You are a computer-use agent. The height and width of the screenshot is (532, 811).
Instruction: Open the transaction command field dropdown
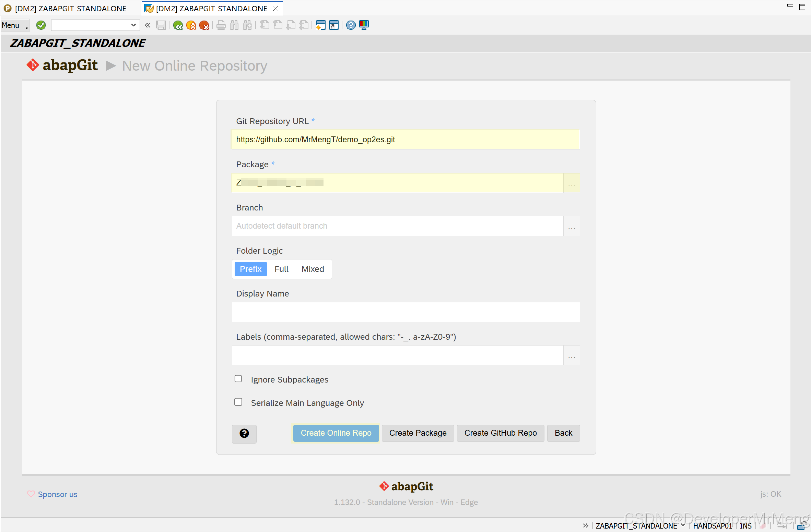pos(133,25)
